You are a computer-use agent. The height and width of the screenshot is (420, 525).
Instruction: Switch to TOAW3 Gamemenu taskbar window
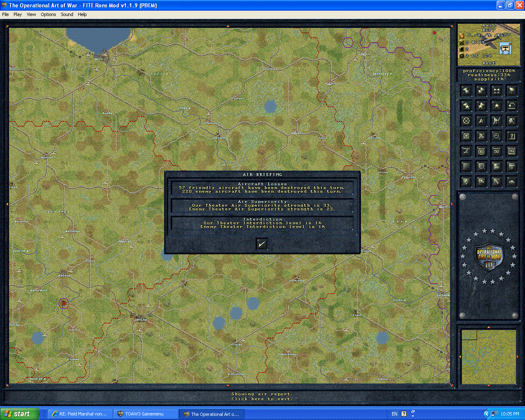click(x=145, y=414)
